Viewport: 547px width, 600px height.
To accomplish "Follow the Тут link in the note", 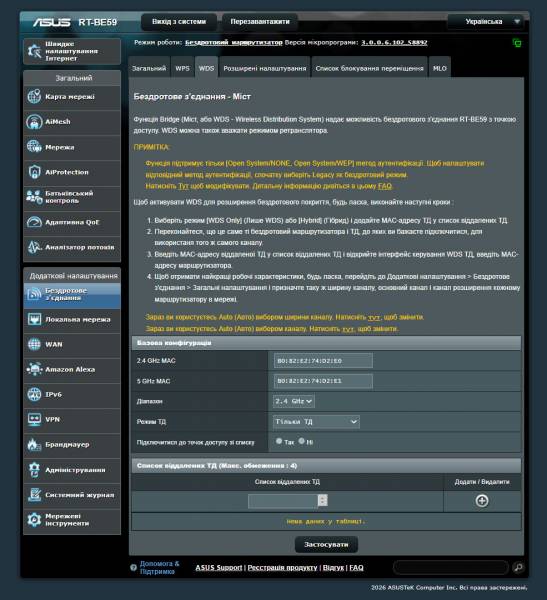I will click(x=183, y=186).
